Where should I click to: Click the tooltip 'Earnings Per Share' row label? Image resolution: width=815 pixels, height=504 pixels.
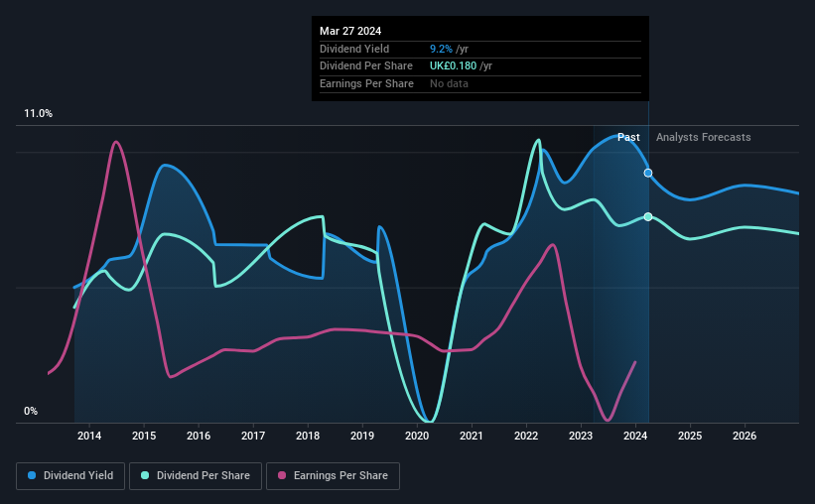pos(366,83)
